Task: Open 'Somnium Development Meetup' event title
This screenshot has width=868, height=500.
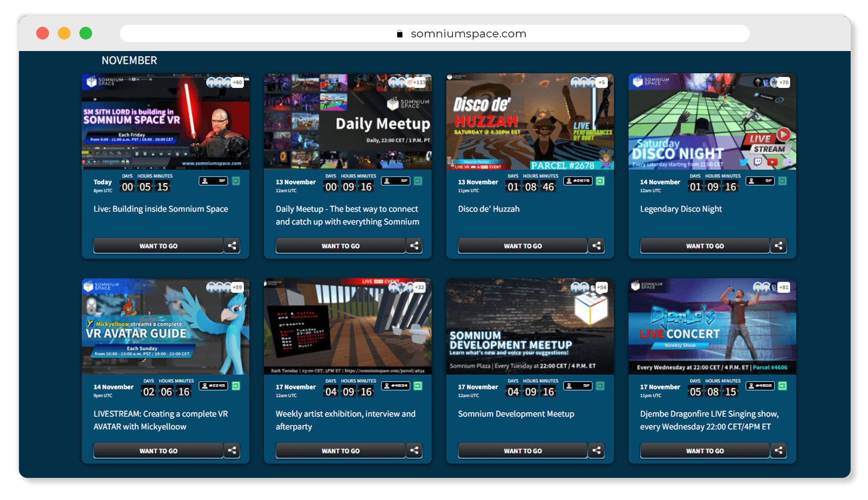Action: tap(516, 414)
